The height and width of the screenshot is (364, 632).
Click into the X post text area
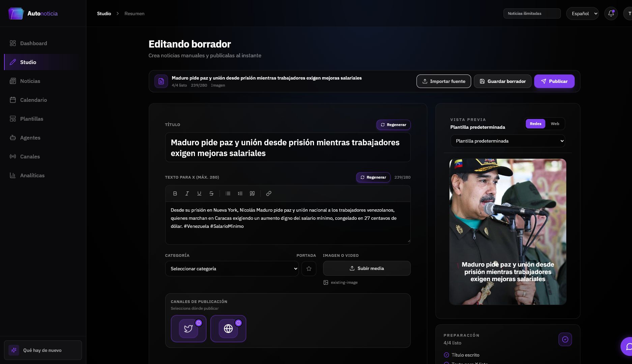coord(288,223)
